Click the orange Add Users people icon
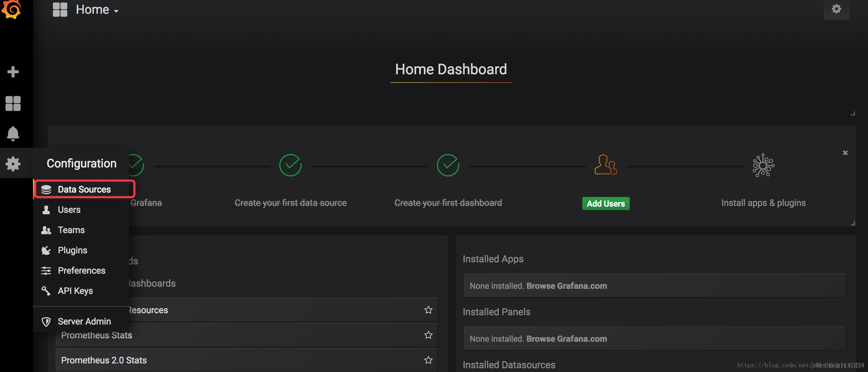The width and height of the screenshot is (868, 372). [605, 165]
